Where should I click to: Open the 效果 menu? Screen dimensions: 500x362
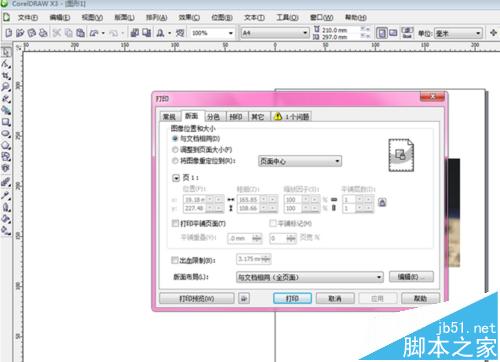click(189, 17)
